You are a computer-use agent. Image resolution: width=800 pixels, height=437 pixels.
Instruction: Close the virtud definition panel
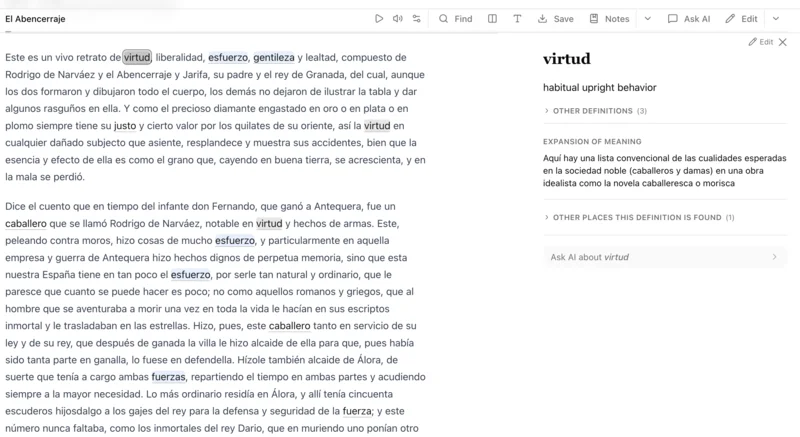(783, 42)
